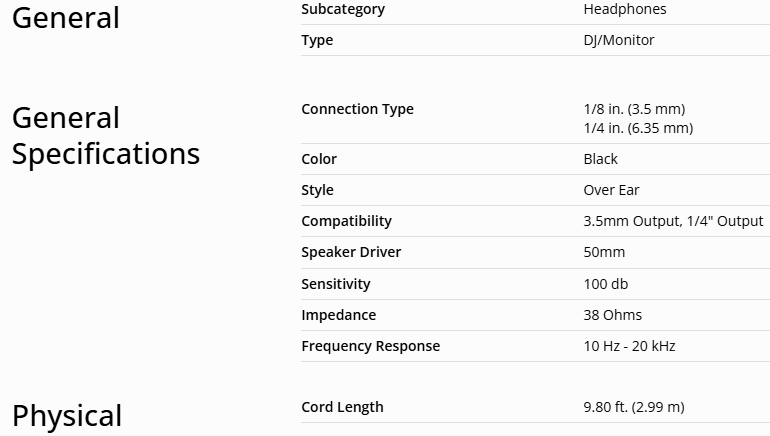Click the Cord Length label
Screen dimensions: 770x436
342,407
